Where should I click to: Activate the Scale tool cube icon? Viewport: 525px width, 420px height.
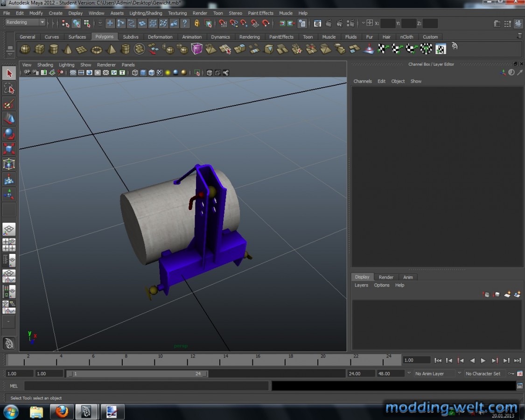pyautogui.click(x=9, y=149)
